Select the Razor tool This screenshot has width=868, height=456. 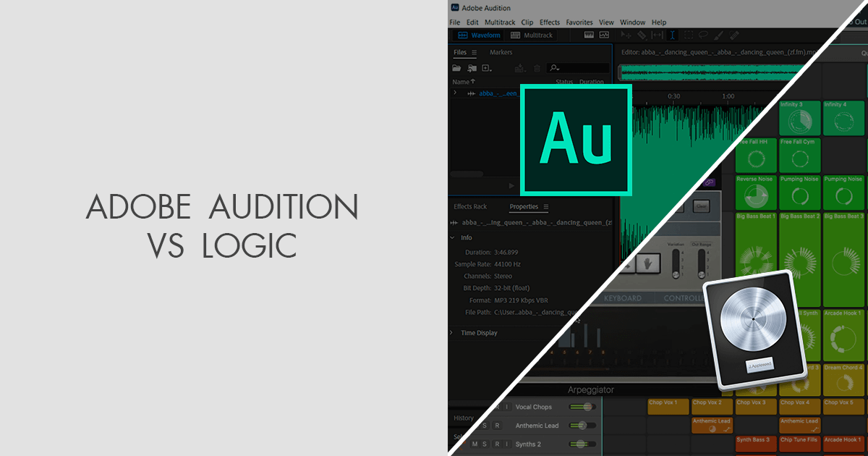click(642, 34)
